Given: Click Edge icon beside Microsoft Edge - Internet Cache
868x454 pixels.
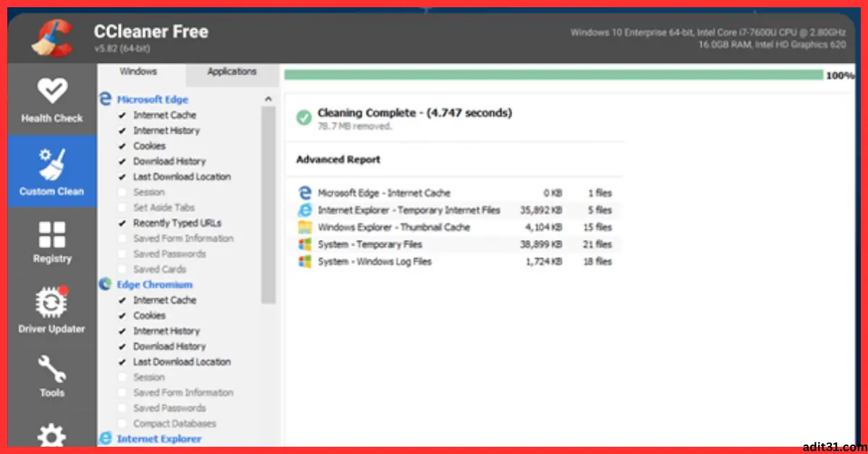Looking at the screenshot, I should (x=305, y=193).
